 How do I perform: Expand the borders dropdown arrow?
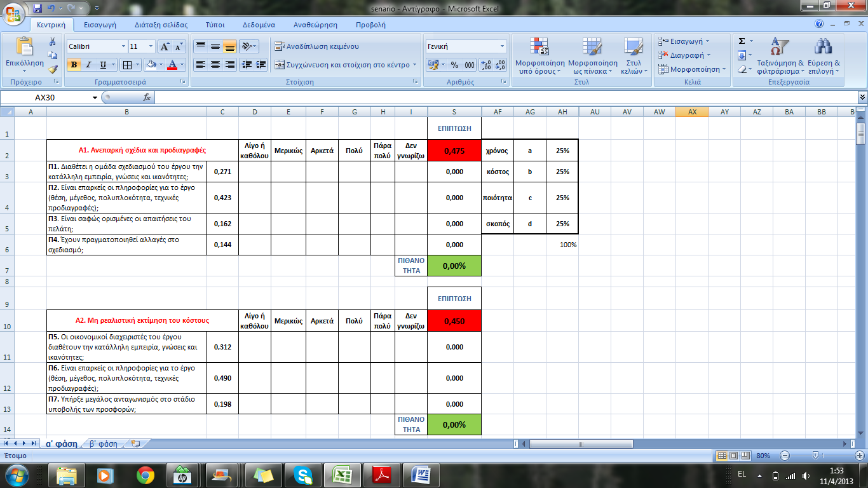pos(138,65)
